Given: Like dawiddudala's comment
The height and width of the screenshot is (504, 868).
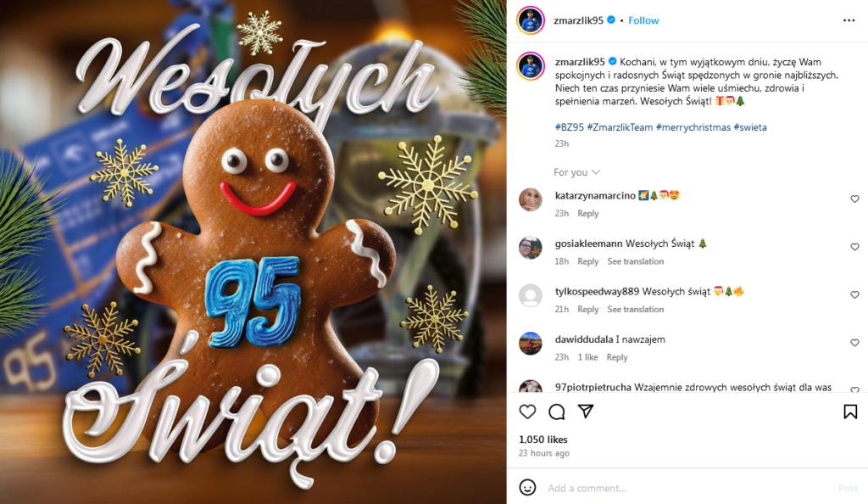Looking at the screenshot, I should 854,343.
